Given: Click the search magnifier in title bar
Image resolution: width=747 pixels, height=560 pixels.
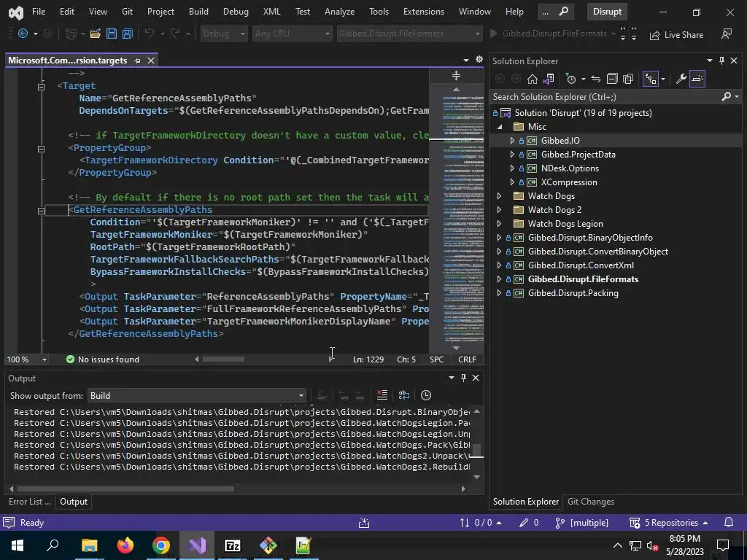Looking at the screenshot, I should (x=564, y=12).
